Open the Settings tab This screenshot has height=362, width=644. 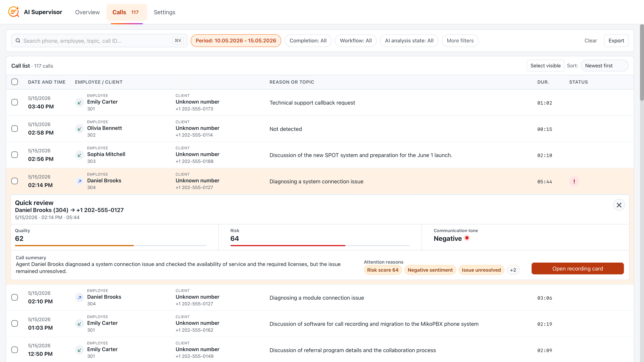tap(164, 12)
